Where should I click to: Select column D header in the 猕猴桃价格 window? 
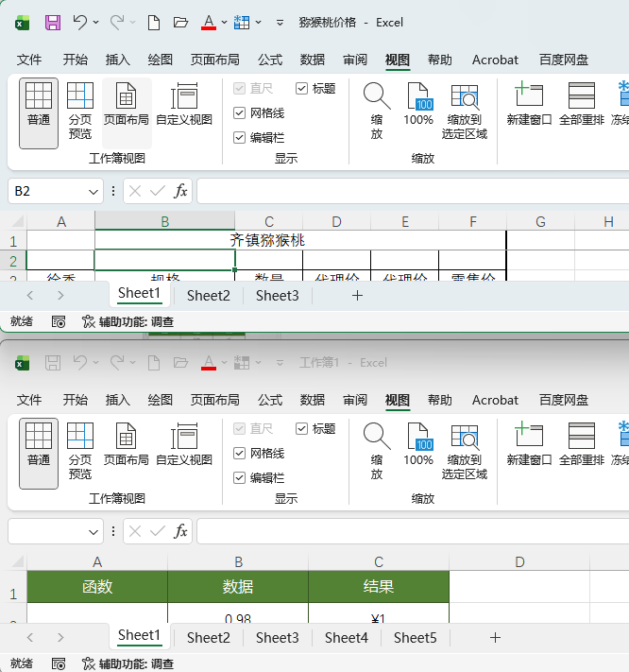[336, 221]
